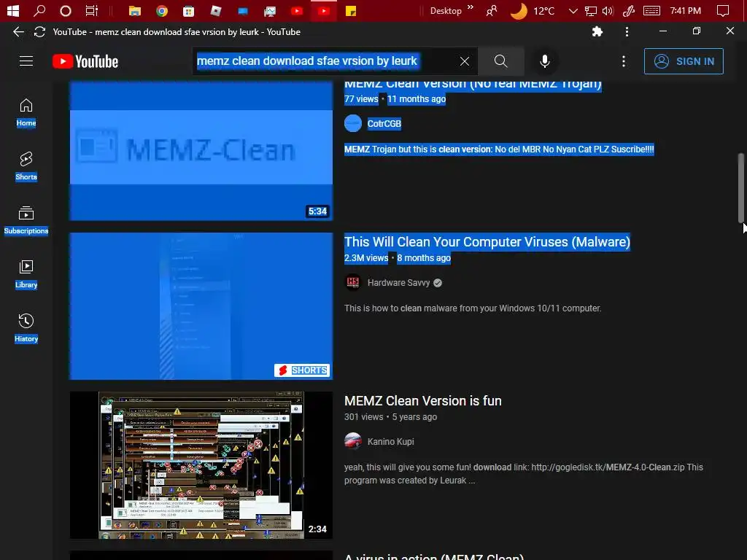
Task: Open Shorts malware cleaning thumbnail
Action: click(x=201, y=306)
